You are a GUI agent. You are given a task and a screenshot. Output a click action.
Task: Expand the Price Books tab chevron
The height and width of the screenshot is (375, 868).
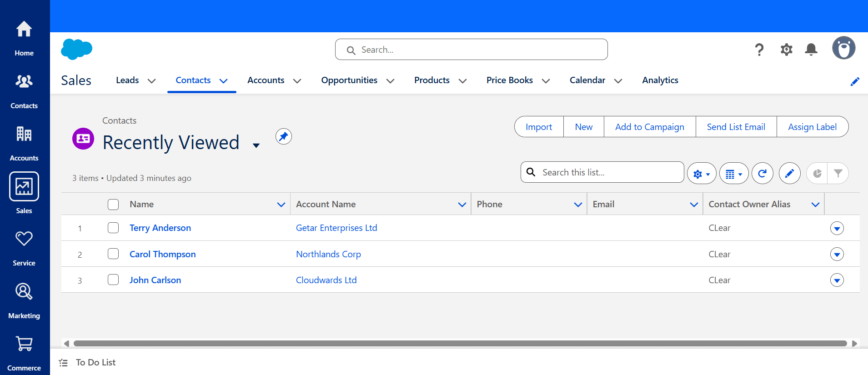click(x=546, y=81)
